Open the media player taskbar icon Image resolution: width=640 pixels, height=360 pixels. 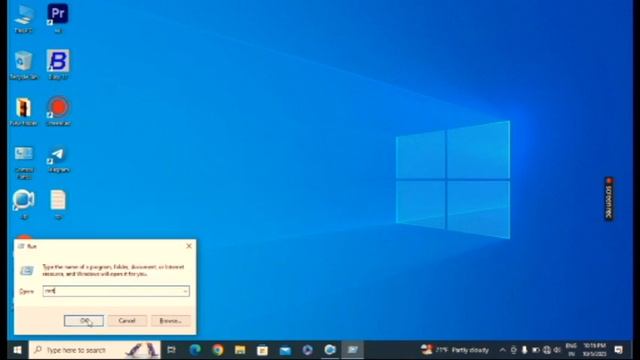tap(307, 350)
